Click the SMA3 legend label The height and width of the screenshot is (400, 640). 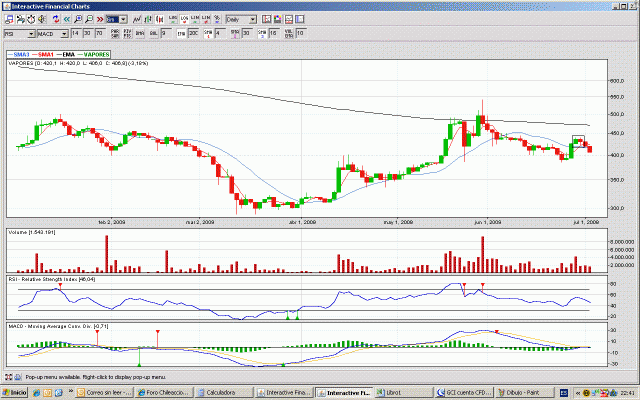tap(22, 54)
